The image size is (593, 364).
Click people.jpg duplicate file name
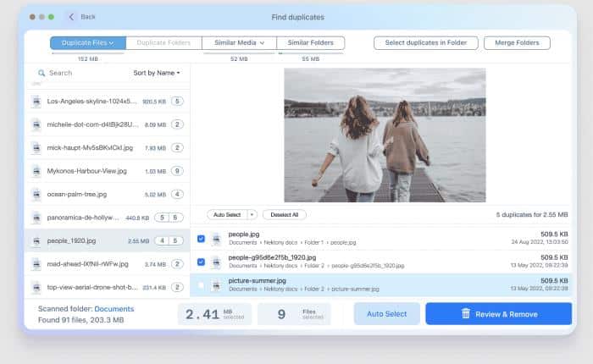pyautogui.click(x=244, y=234)
